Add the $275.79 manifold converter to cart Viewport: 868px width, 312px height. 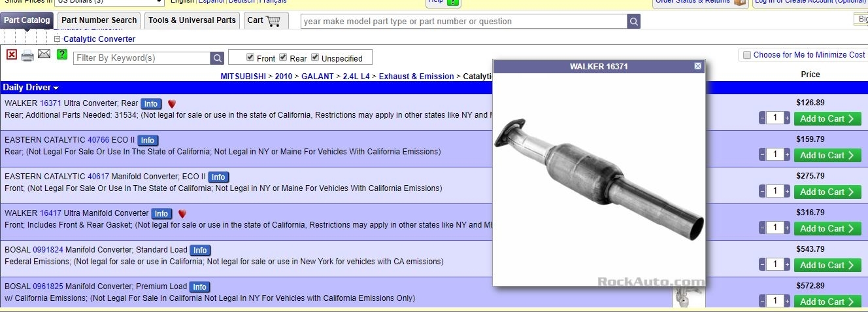827,192
